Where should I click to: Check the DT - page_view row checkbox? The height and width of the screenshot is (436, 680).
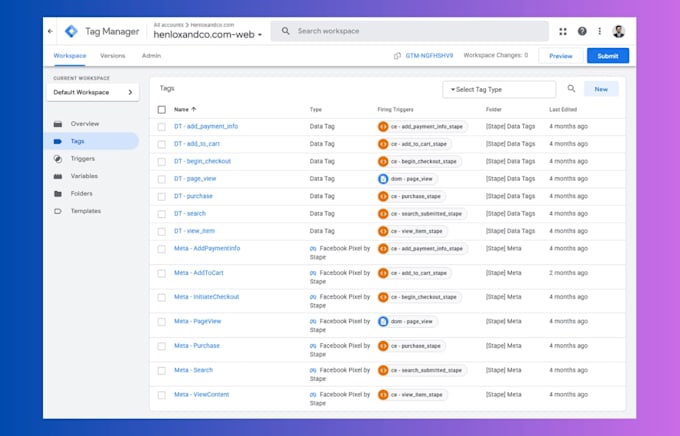tap(162, 179)
